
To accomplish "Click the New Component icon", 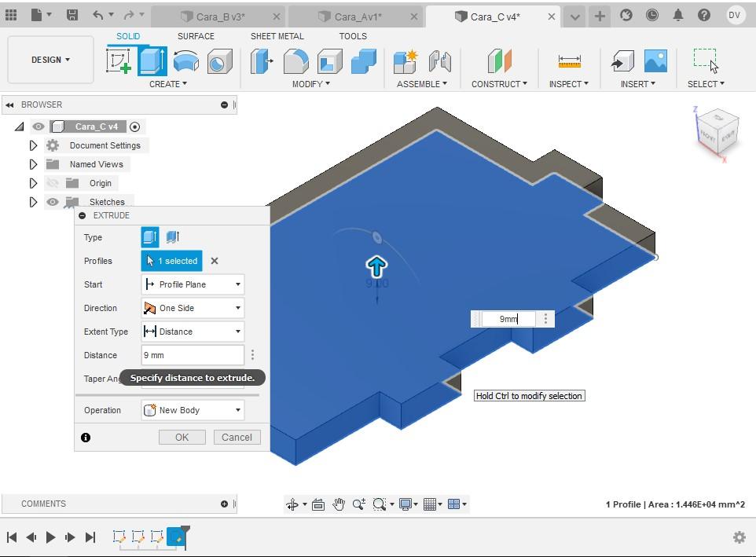I will pos(405,61).
